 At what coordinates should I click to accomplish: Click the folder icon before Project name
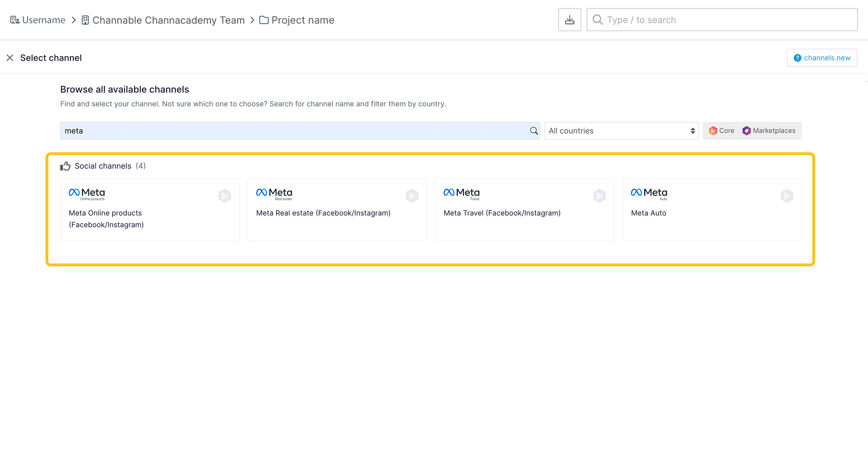click(264, 20)
